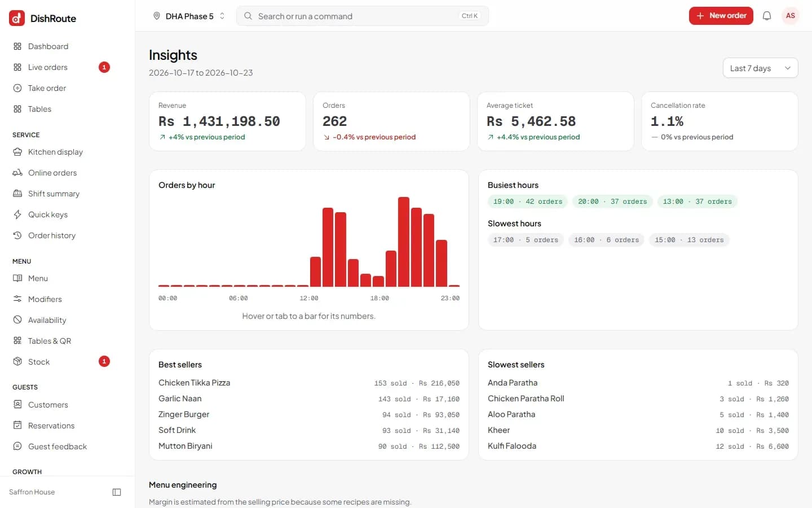Click the 15:00 · 13 orders chip
This screenshot has width=812, height=508.
click(689, 240)
